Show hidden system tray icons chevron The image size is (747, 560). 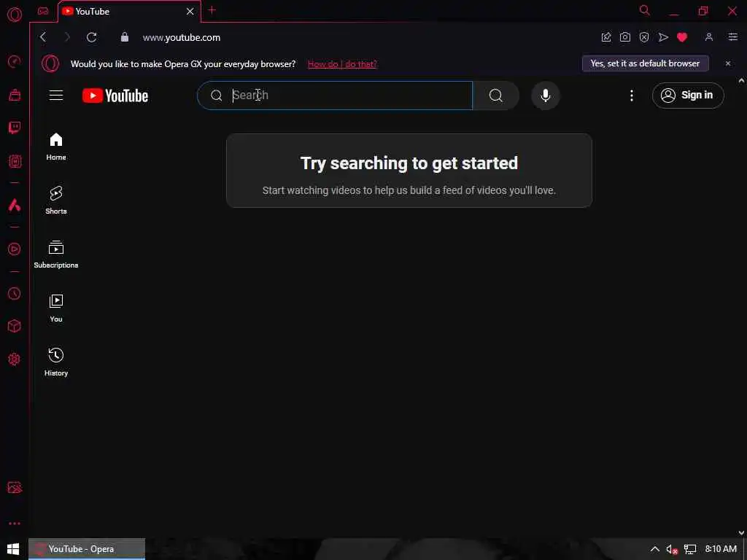[x=655, y=549]
